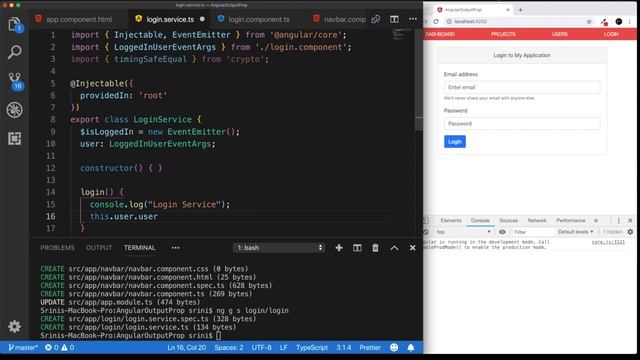The height and width of the screenshot is (360, 640).
Task: Open DevTools Sources tab
Action: pos(508,220)
